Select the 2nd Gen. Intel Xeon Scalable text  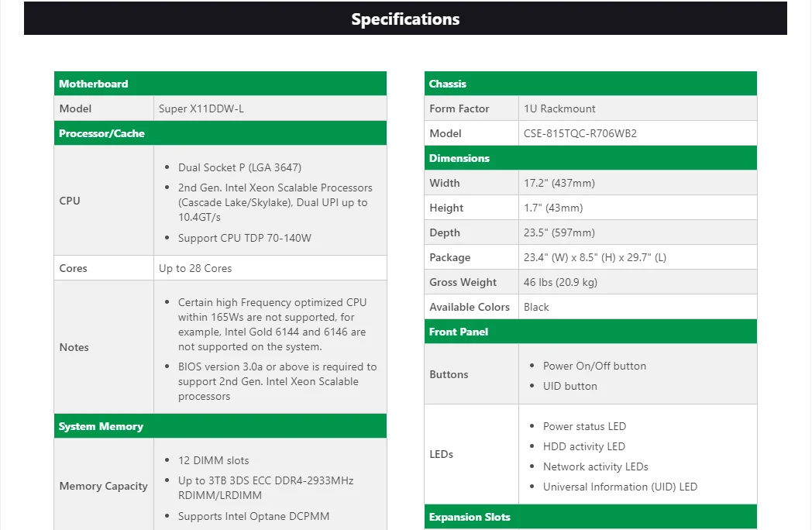[x=275, y=202]
